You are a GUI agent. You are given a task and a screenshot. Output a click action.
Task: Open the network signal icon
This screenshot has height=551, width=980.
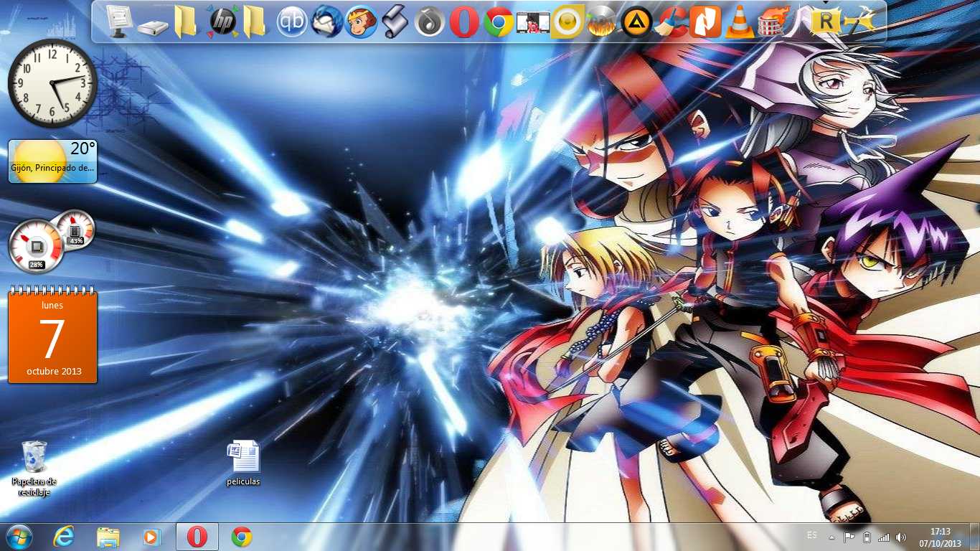coord(884,537)
